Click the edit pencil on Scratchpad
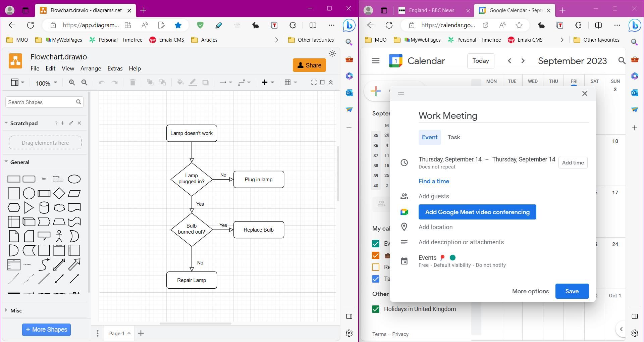644x342 pixels. coord(71,123)
